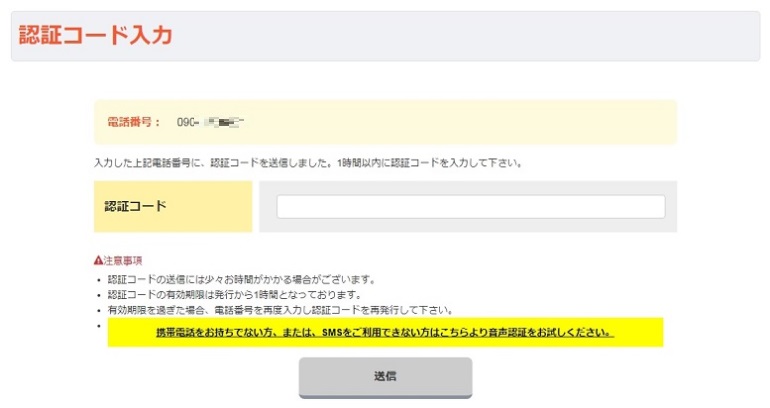Click the first bullet point marker

click(x=98, y=280)
